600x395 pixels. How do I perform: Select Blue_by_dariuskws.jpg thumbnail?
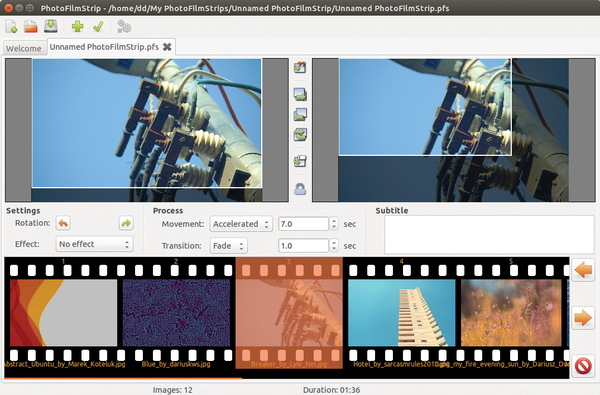(x=176, y=313)
